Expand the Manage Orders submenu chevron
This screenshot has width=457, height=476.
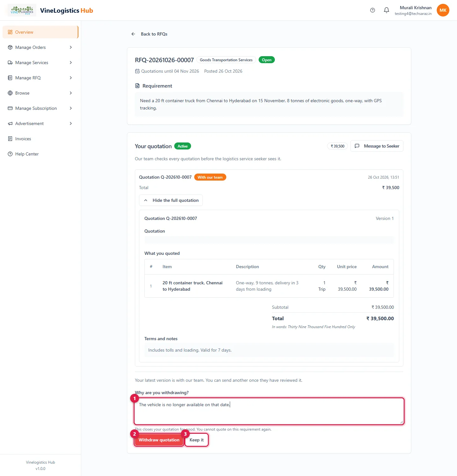(71, 47)
